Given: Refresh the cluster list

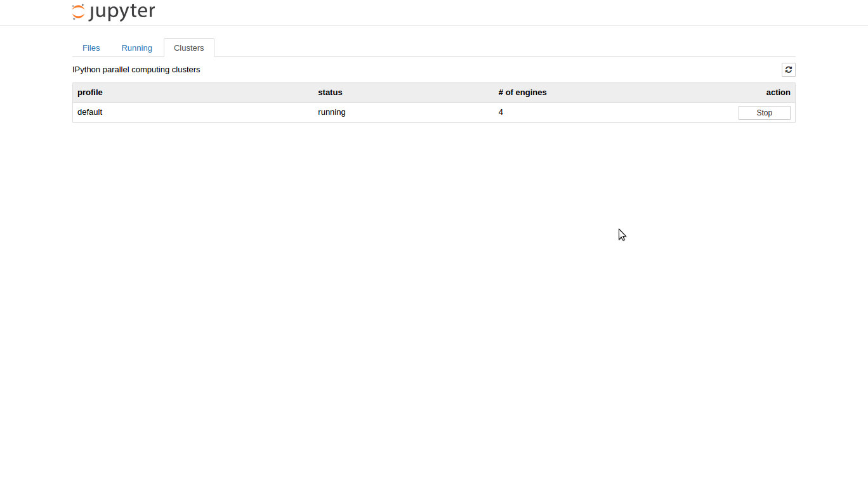Looking at the screenshot, I should pos(788,70).
